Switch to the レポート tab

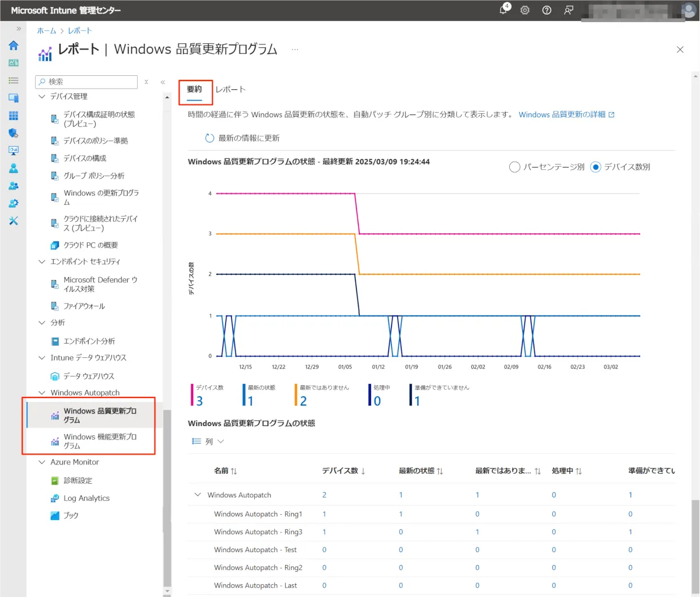click(x=230, y=89)
